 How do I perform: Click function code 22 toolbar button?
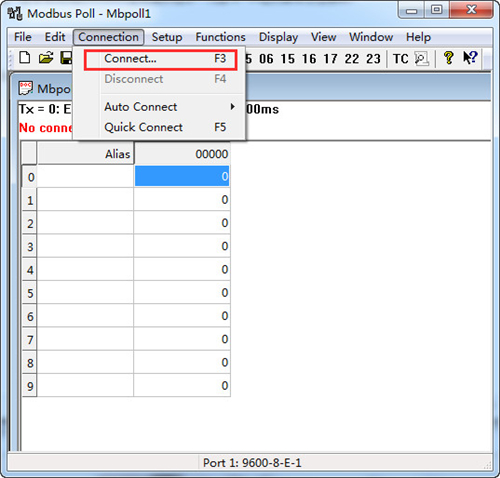352,59
